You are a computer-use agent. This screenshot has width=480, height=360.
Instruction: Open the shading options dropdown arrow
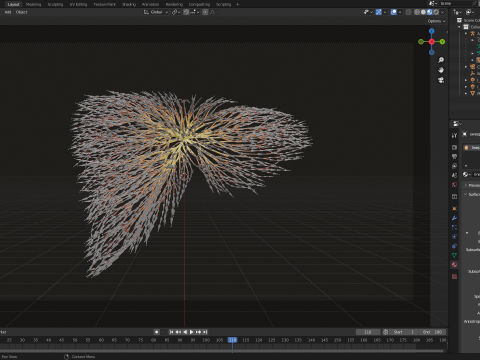(x=442, y=12)
